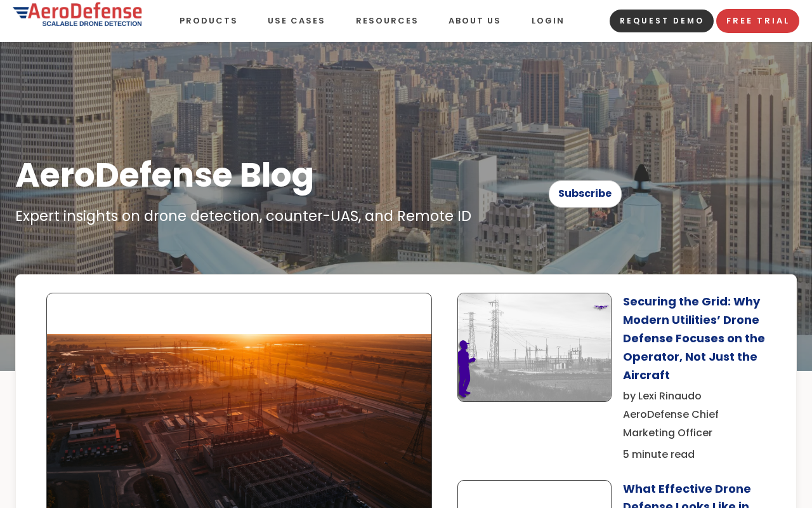This screenshot has height=508, width=812.
Task: Go to the Login page
Action: (x=548, y=21)
